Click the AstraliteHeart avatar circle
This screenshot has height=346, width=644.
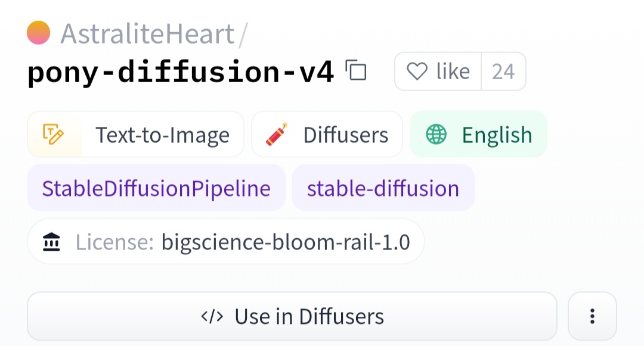pyautogui.click(x=38, y=32)
